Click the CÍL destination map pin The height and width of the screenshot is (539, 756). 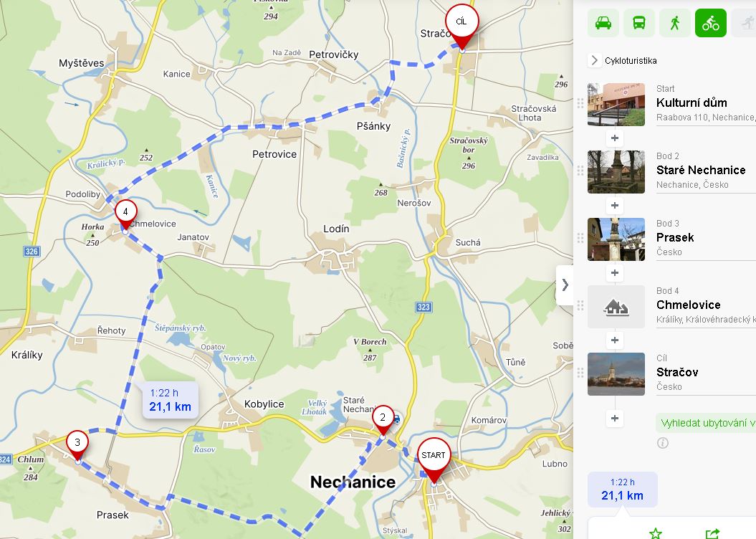coord(461,23)
